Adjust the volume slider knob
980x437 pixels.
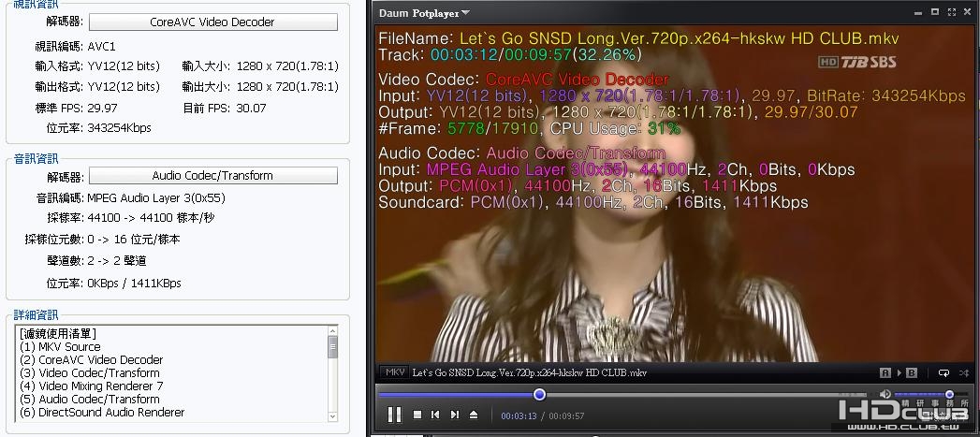point(949,395)
